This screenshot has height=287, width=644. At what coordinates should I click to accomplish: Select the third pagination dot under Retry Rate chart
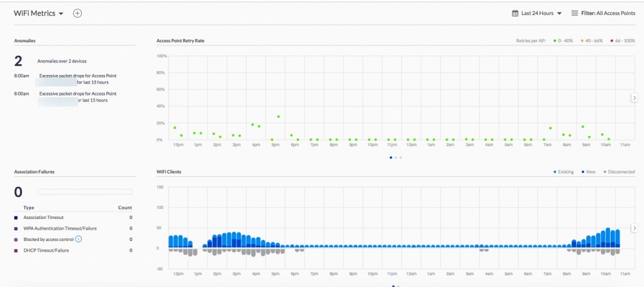pos(401,157)
